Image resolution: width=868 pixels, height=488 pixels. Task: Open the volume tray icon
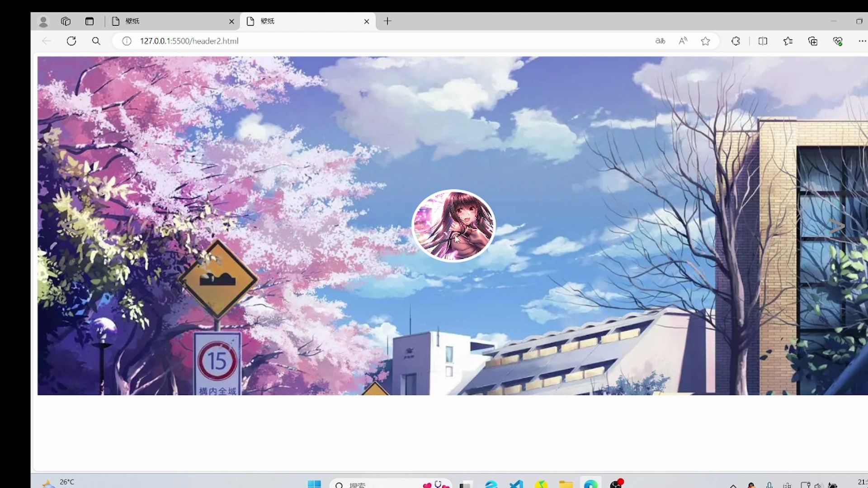point(818,485)
